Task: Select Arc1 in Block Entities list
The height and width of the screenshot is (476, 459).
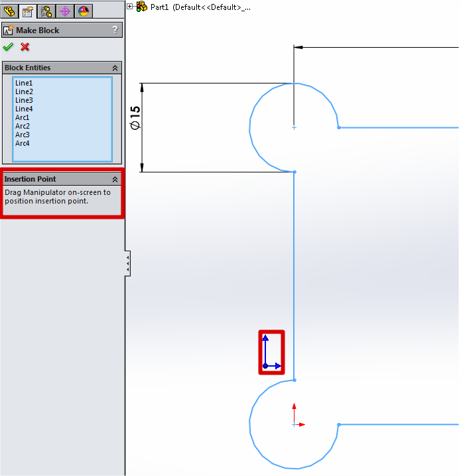Action: [x=23, y=117]
